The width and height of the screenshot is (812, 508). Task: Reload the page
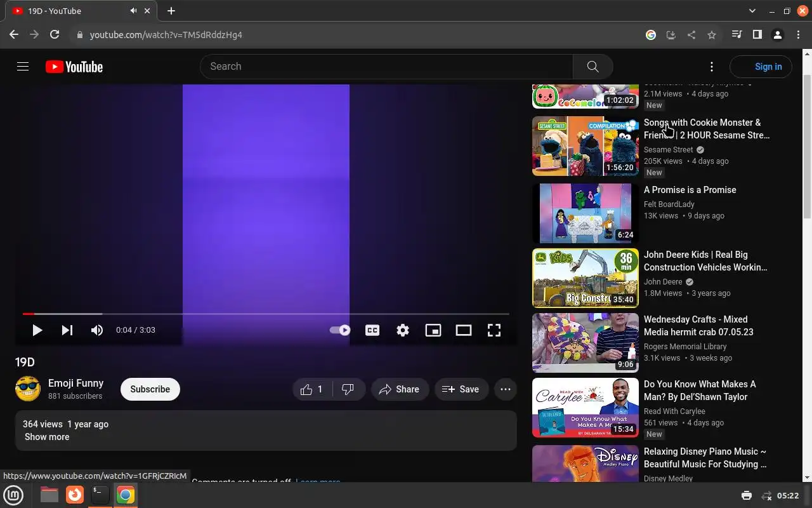tap(55, 35)
